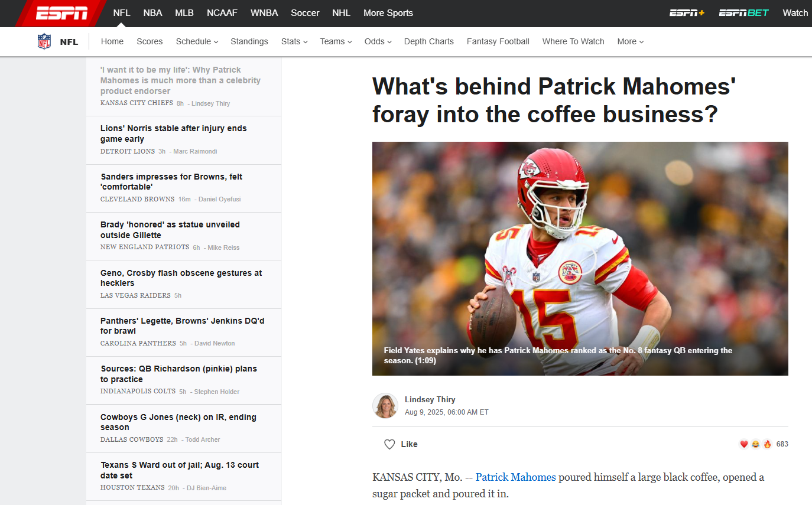Click the NFL section label

pyautogui.click(x=69, y=42)
